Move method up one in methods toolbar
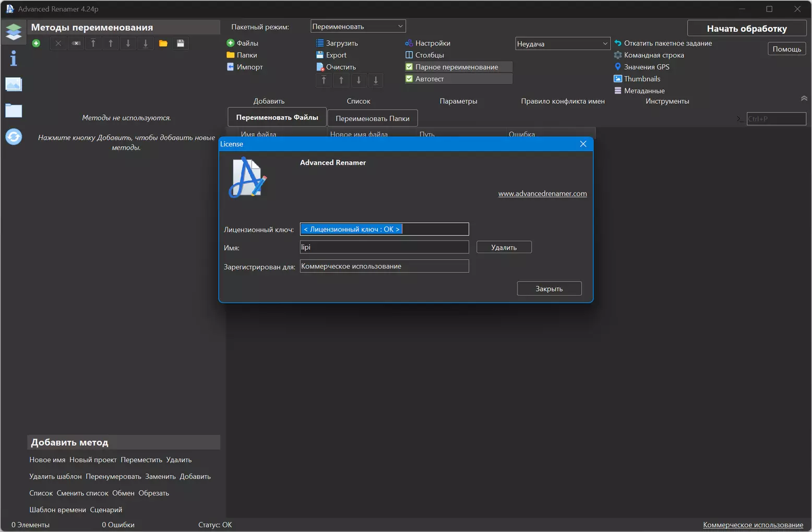Viewport: 812px width, 532px height. (111, 43)
